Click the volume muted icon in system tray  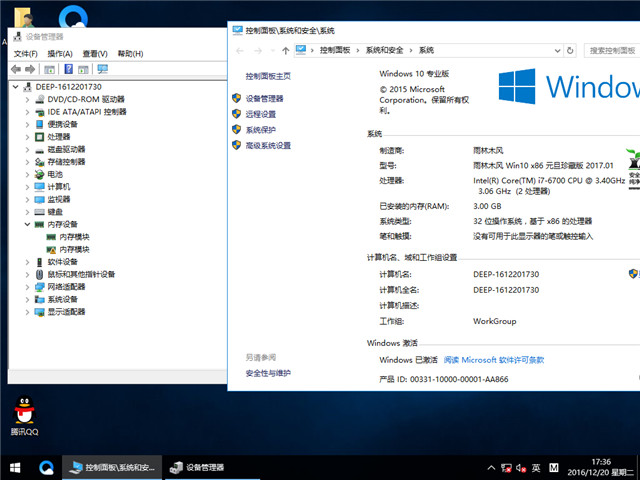[521, 468]
